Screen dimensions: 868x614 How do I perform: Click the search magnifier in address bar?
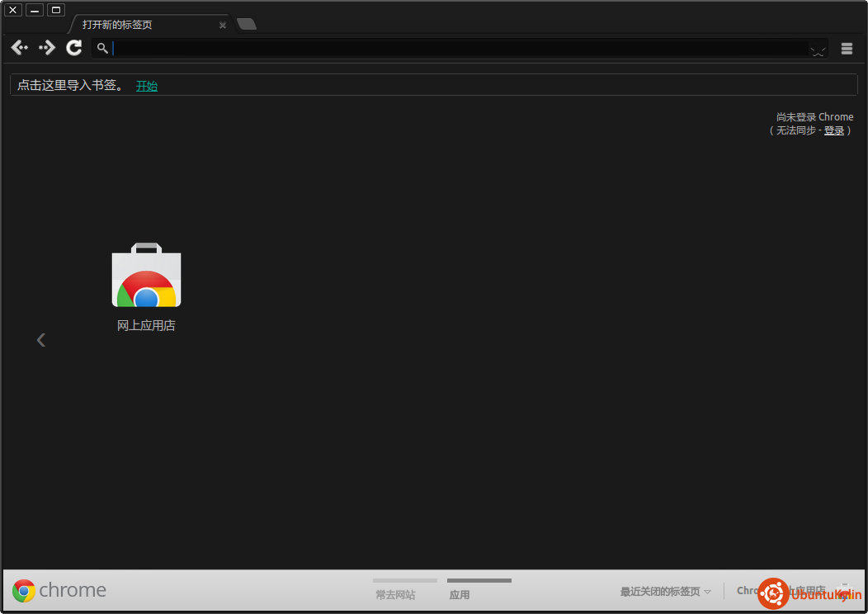tap(102, 49)
